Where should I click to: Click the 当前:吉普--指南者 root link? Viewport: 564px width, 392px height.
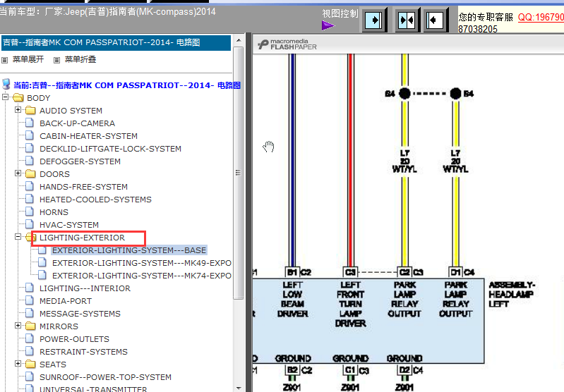(126, 85)
